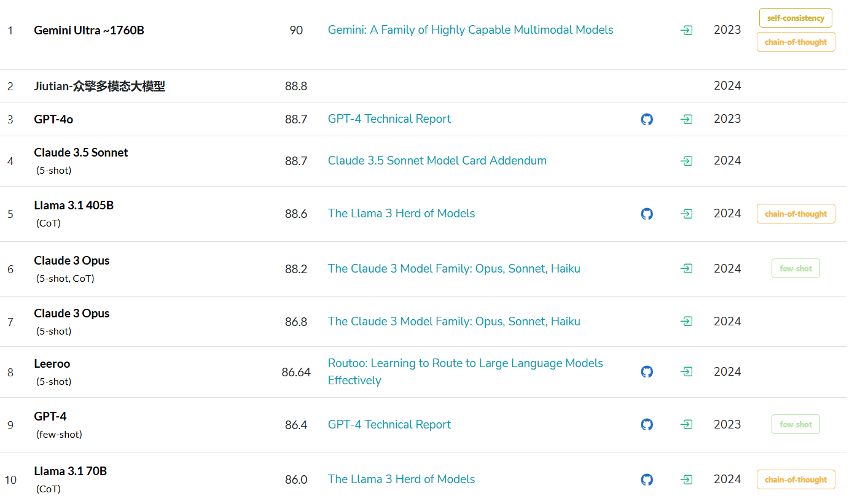The height and width of the screenshot is (504, 852).
Task: Click GitHub icon in Llama 3.1 70B row
Action: pyautogui.click(x=646, y=479)
